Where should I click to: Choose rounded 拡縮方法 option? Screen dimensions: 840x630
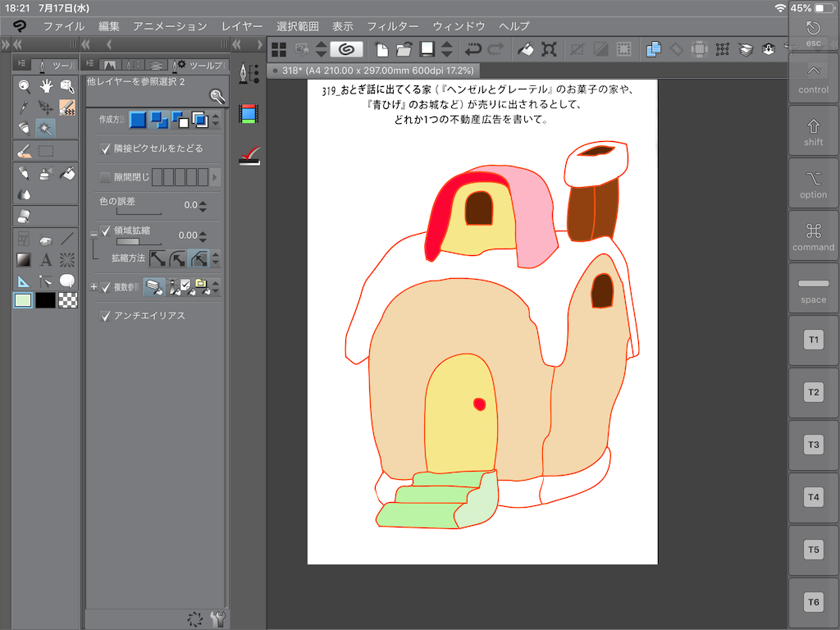point(178,258)
